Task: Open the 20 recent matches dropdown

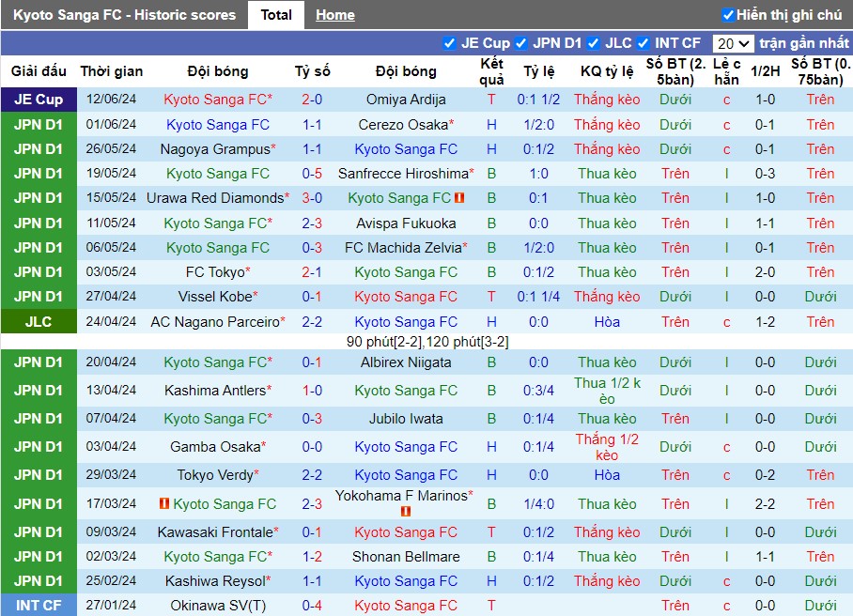Action: [x=733, y=43]
